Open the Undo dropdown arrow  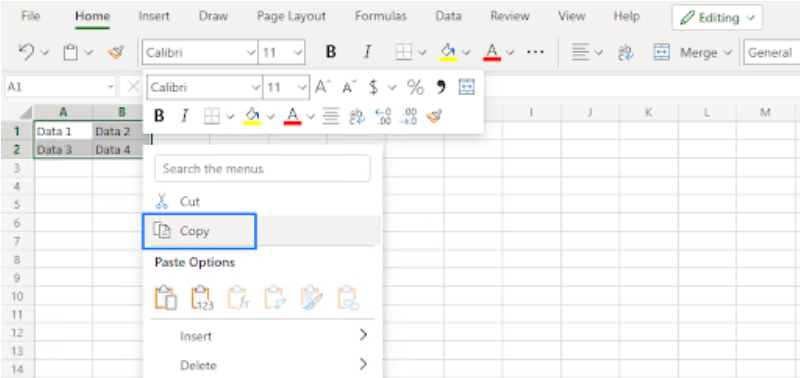[x=44, y=53]
